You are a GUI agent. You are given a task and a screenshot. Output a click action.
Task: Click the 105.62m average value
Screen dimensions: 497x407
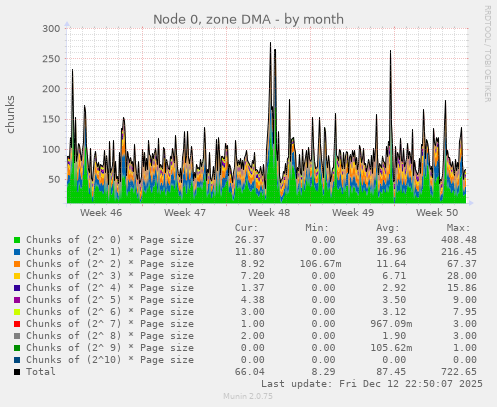point(391,348)
